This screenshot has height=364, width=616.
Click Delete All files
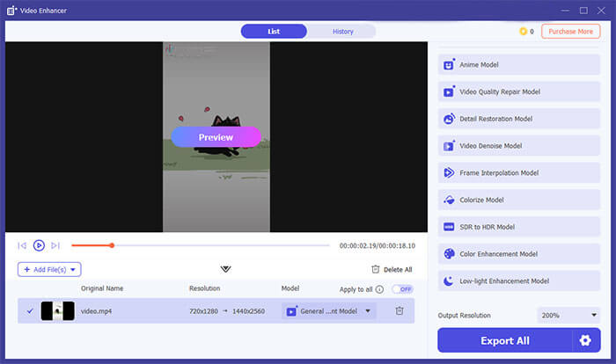[x=392, y=269]
